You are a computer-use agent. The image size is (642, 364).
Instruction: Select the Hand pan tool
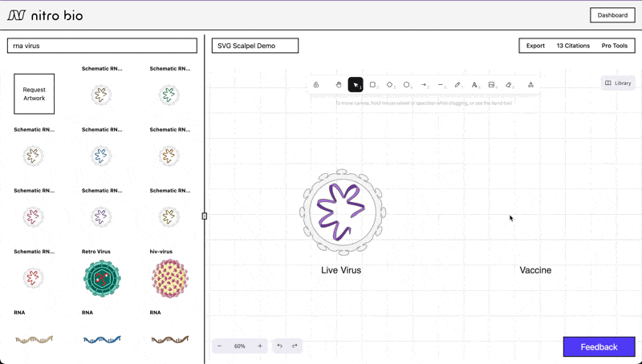click(338, 84)
